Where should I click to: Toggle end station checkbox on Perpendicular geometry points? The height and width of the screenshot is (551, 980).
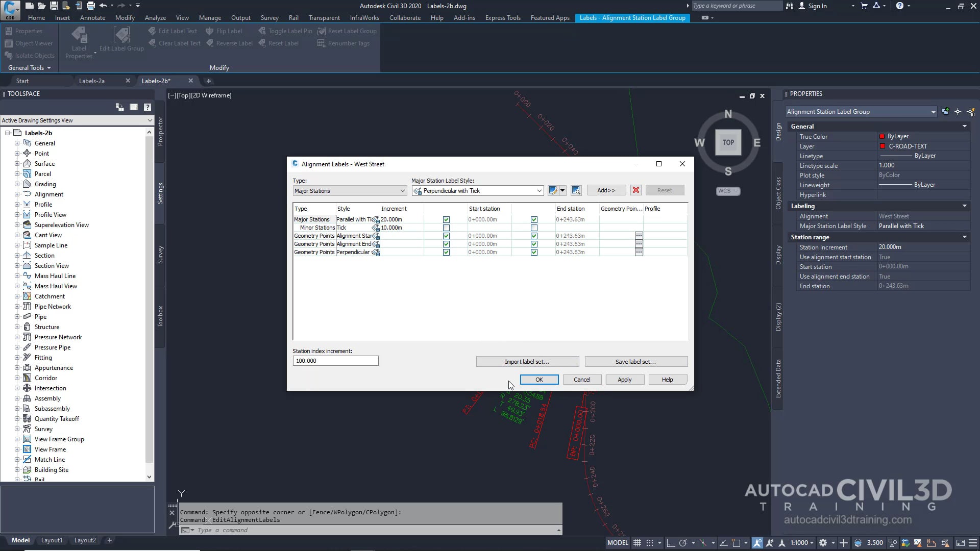[534, 252]
